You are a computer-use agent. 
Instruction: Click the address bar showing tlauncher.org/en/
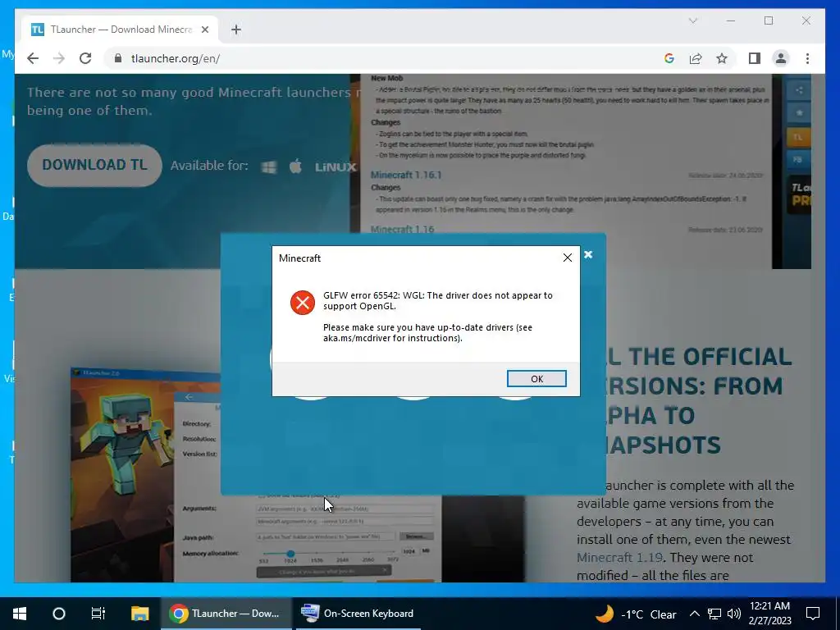386,58
